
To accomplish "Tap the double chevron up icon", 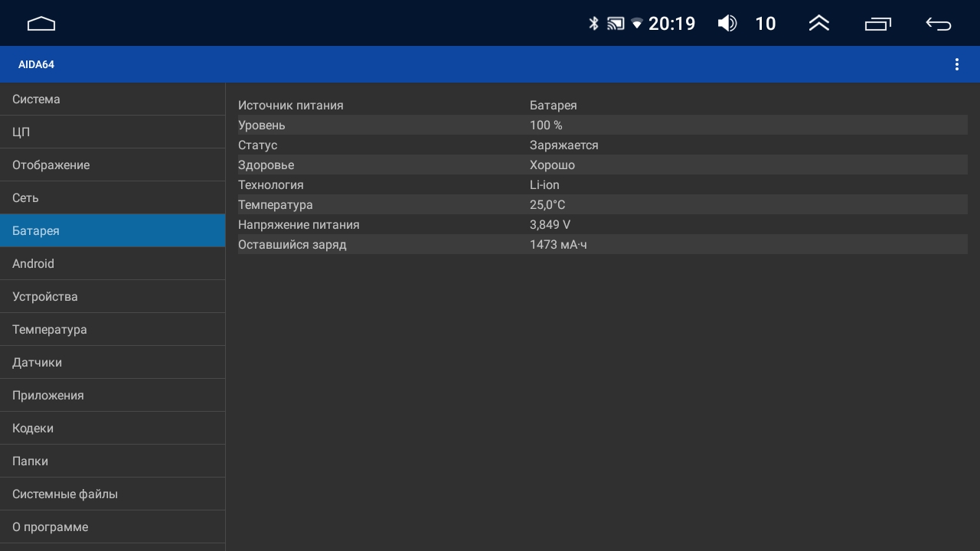I will (x=819, y=24).
